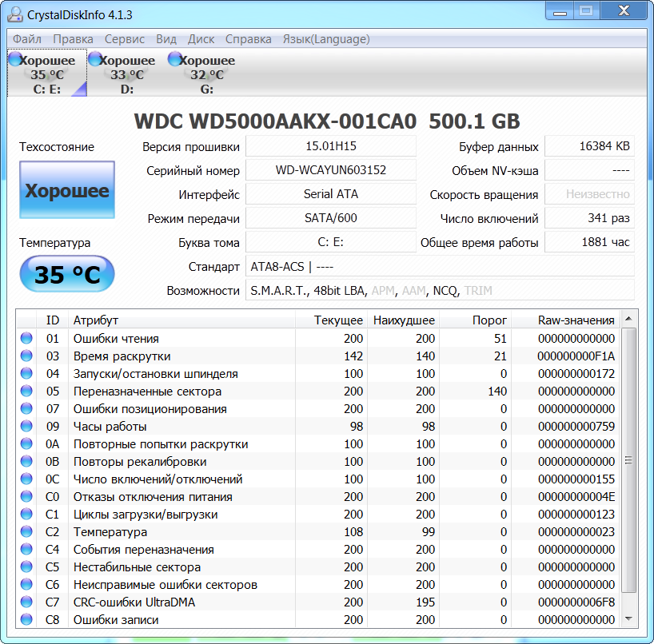Open the Язык(Language) menu

pos(326,39)
